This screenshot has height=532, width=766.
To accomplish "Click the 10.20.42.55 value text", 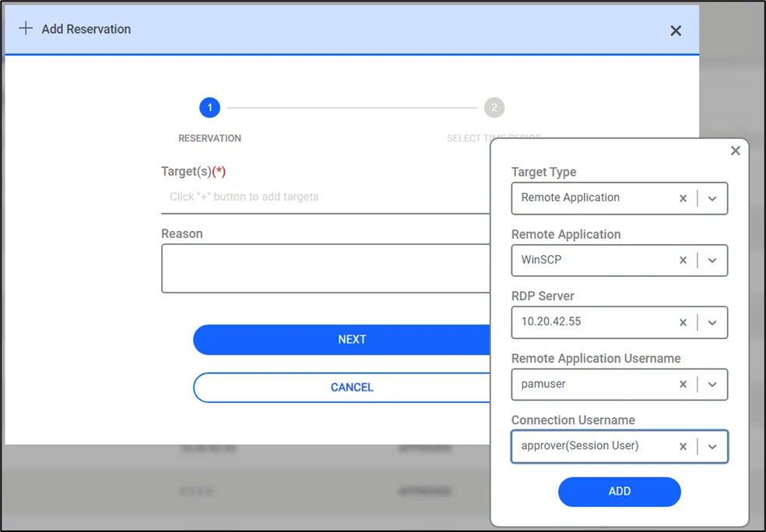I will click(551, 322).
